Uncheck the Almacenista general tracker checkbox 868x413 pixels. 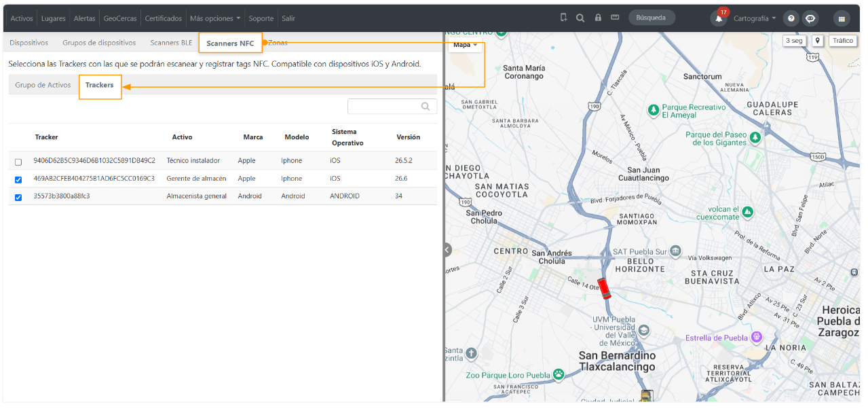[18, 197]
